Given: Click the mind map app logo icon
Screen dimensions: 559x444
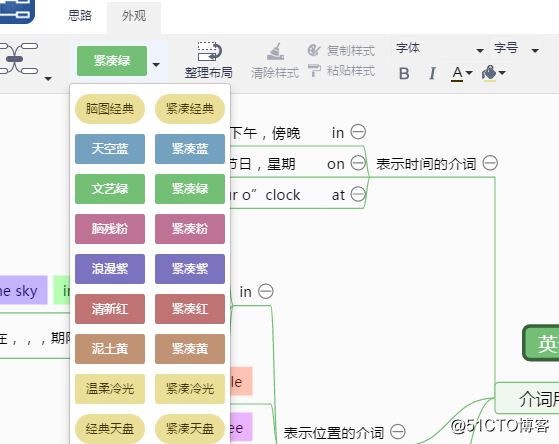Looking at the screenshot, I should [x=16, y=11].
